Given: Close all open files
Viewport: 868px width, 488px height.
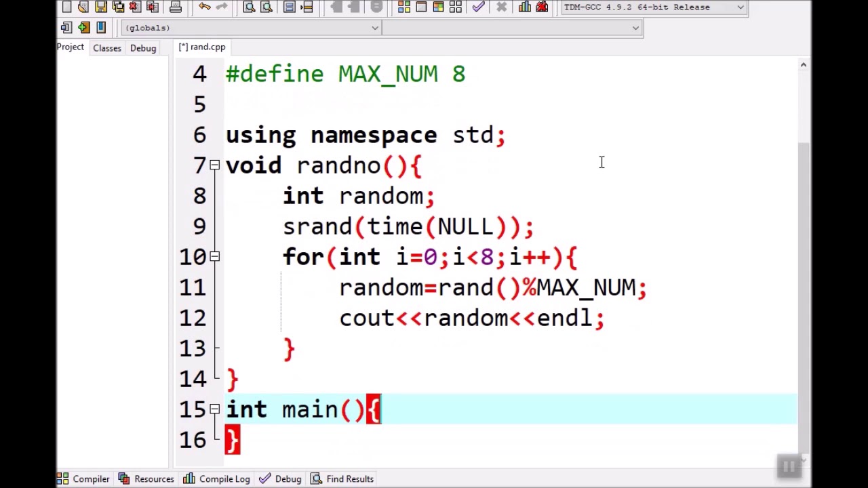Looking at the screenshot, I should (x=152, y=7).
